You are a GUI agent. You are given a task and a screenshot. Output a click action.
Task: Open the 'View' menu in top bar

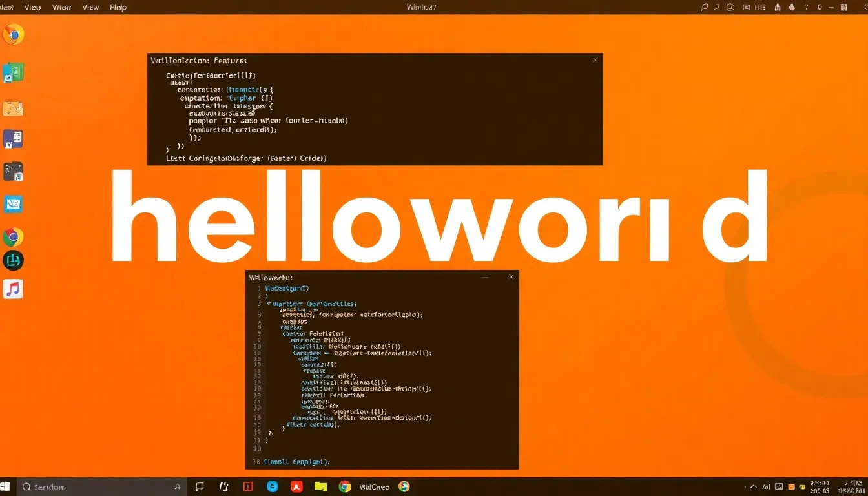pos(90,8)
